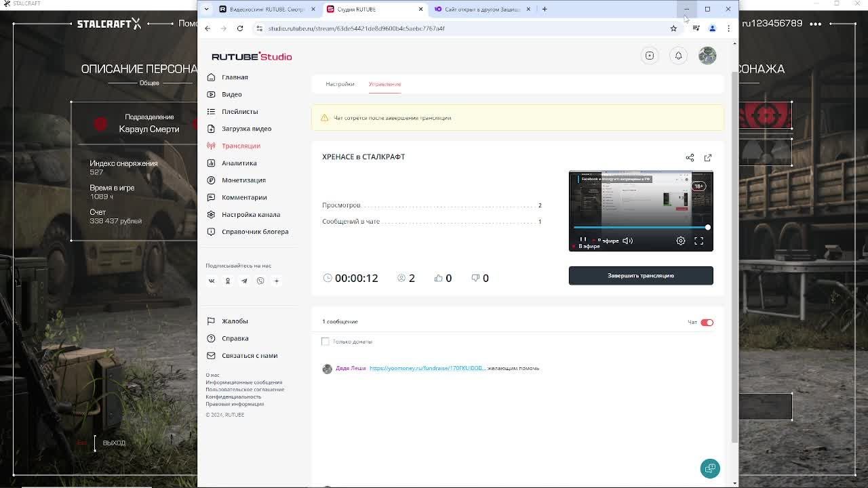Open Справочник блогера in the sidebar
Screen dimensions: 868x488
coord(255,232)
